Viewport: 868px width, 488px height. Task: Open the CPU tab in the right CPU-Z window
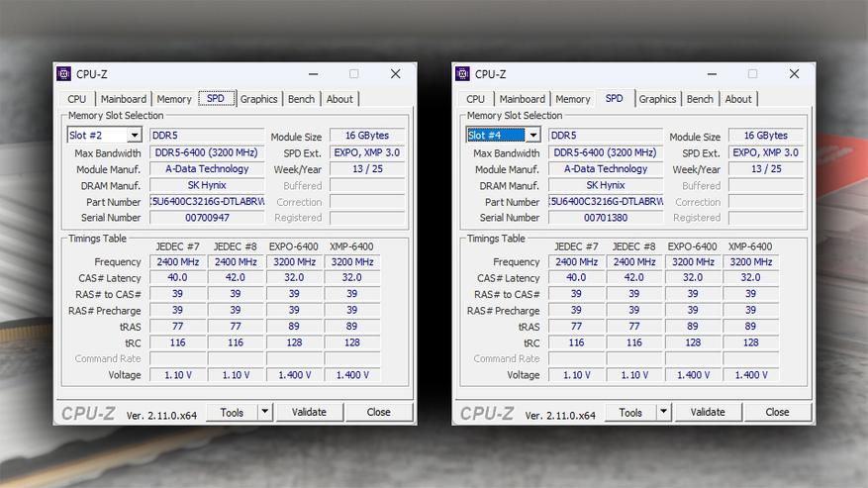pos(475,99)
